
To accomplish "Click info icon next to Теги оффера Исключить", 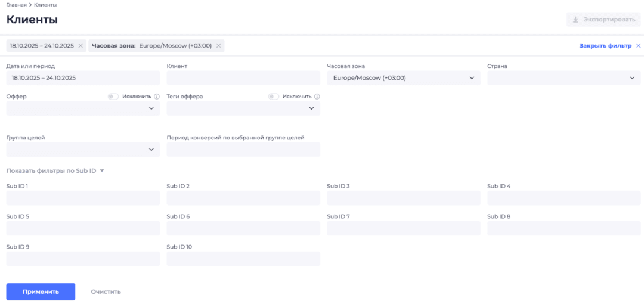I will point(317,97).
